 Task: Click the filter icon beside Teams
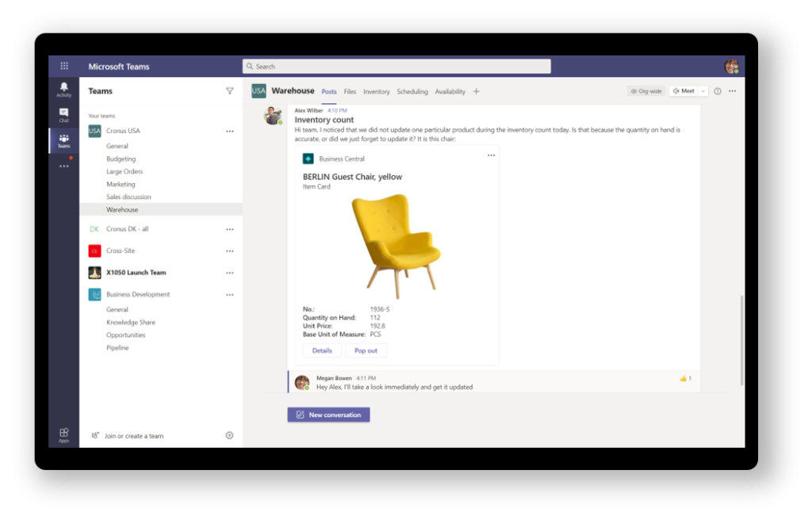point(230,91)
